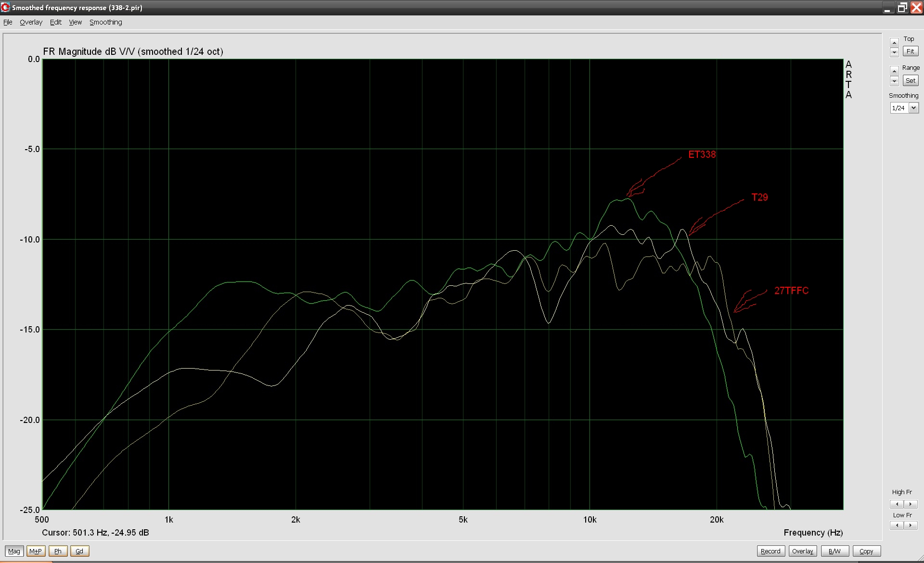Click the Top level up arrow
The height and width of the screenshot is (563, 924).
[894, 43]
